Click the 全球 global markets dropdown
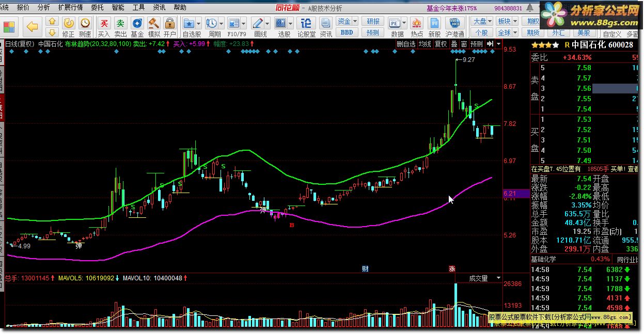The width and height of the screenshot is (644, 334). click(507, 32)
